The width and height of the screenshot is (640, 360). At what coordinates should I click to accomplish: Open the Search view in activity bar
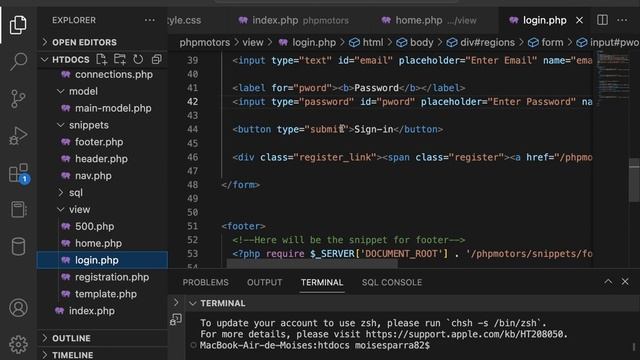pos(18,62)
